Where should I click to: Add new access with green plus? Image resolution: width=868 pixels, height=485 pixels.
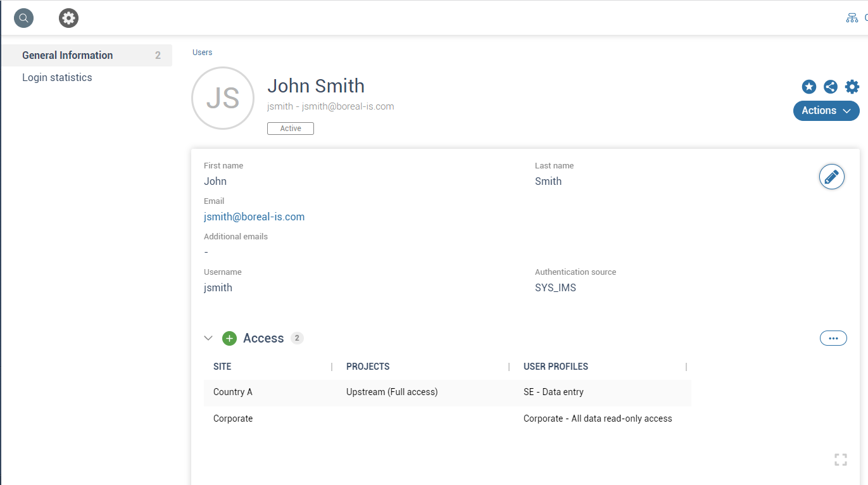pos(229,339)
